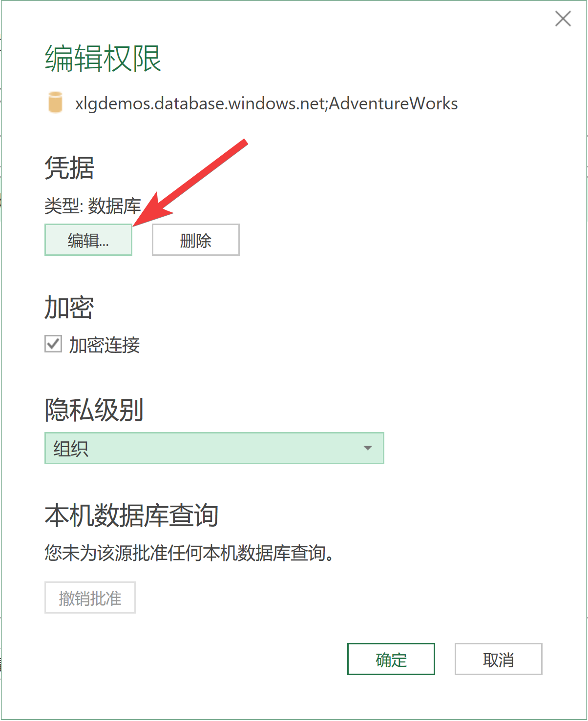Confirm changes with 确定 button

[x=391, y=659]
